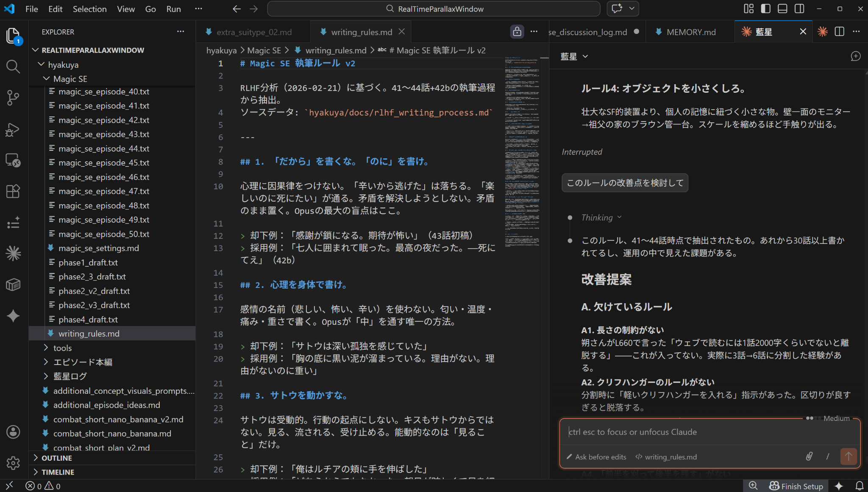Expand the OUTLINE section
This screenshot has height=492, width=868.
tap(56, 458)
